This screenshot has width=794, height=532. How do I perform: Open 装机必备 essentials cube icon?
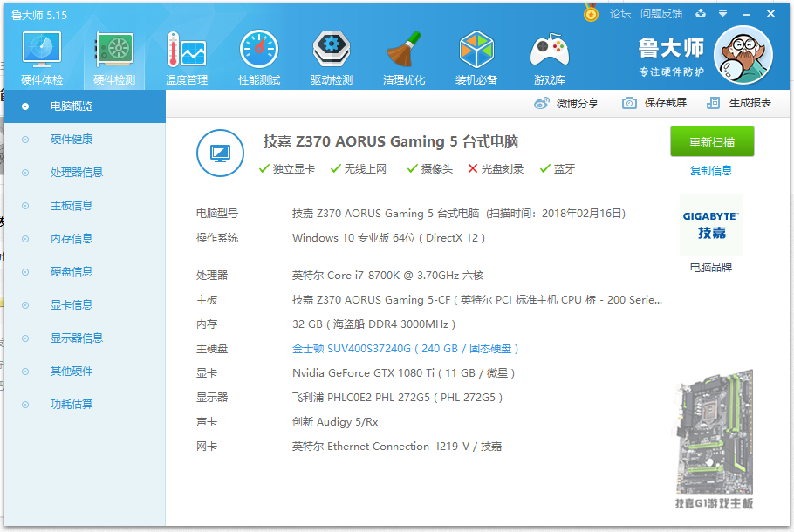(476, 58)
